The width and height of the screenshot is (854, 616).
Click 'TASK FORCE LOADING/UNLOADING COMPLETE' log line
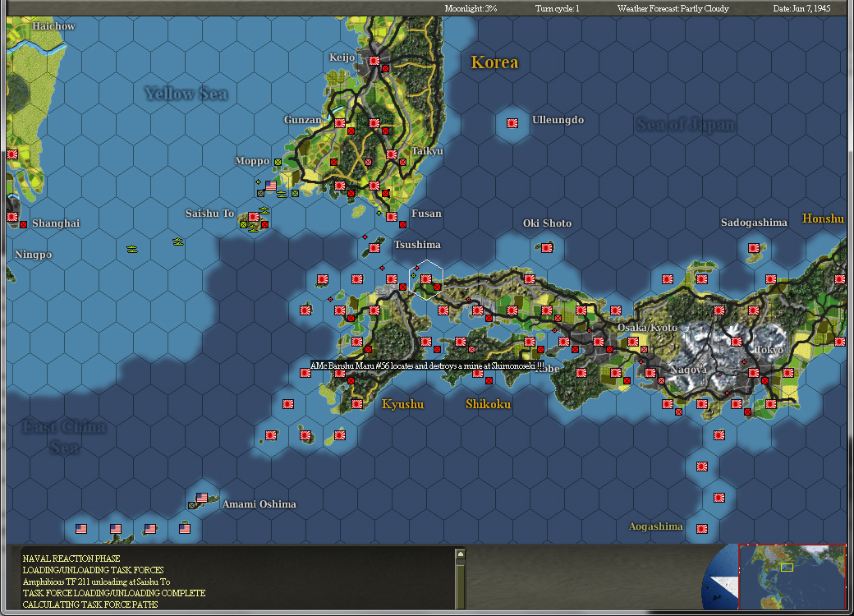[114, 592]
